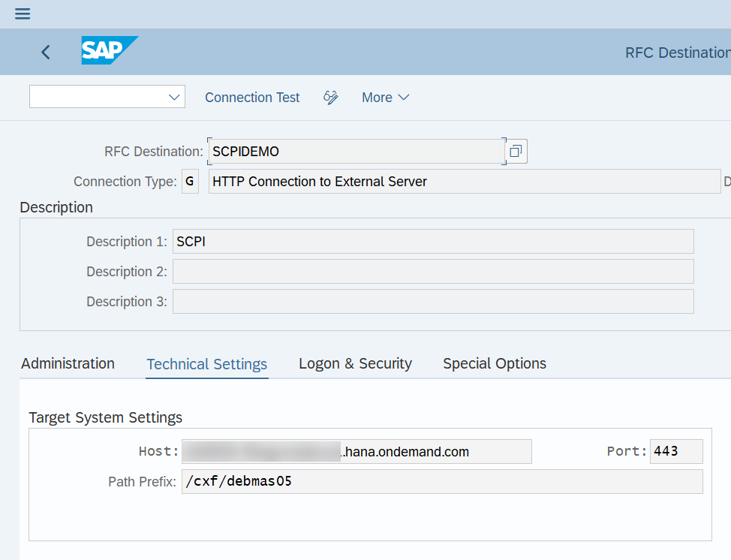Click the Description 1 field

click(x=433, y=242)
